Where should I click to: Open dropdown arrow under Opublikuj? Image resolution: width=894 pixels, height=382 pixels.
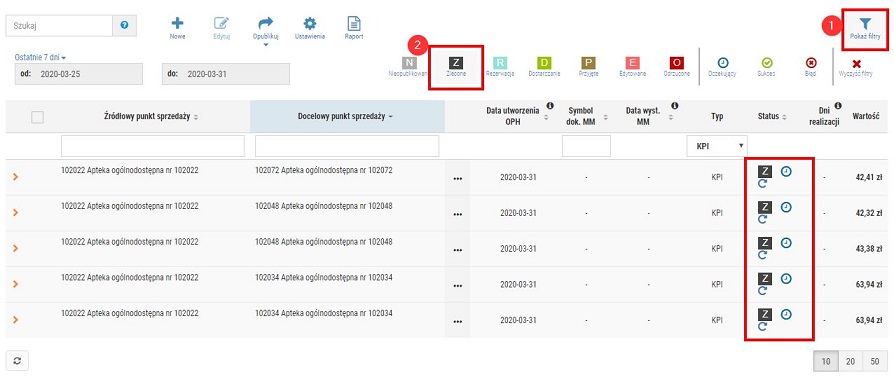(266, 44)
